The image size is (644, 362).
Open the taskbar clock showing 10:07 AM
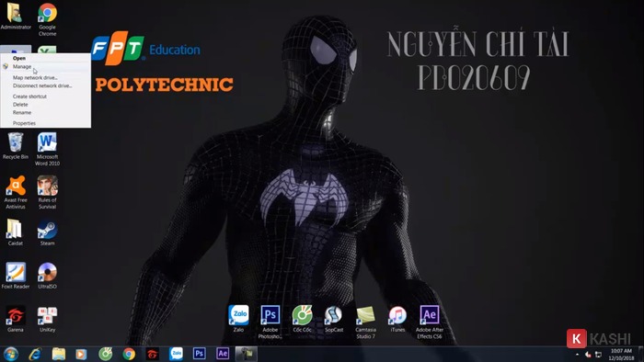click(621, 355)
